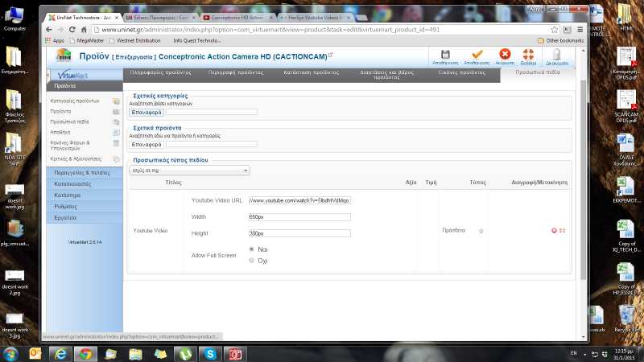Switch to the Conceptronic HD Action browser tab

237,18
